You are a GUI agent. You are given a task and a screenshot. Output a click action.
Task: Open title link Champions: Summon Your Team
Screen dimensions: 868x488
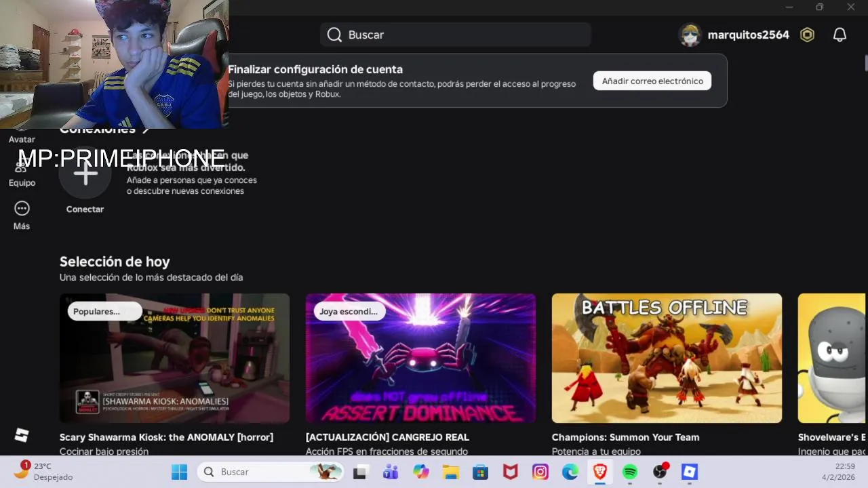tap(625, 437)
